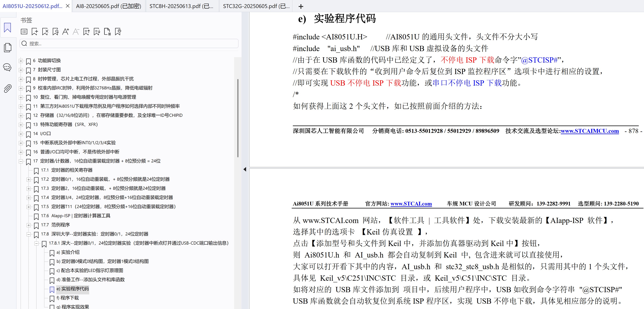Click the find bookmark icon
Viewport: 644px width, 309px height.
coord(55,32)
